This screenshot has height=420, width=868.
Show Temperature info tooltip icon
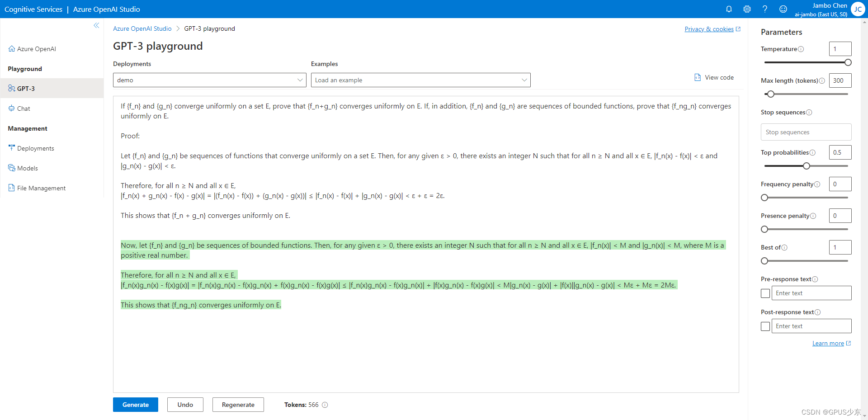point(801,49)
